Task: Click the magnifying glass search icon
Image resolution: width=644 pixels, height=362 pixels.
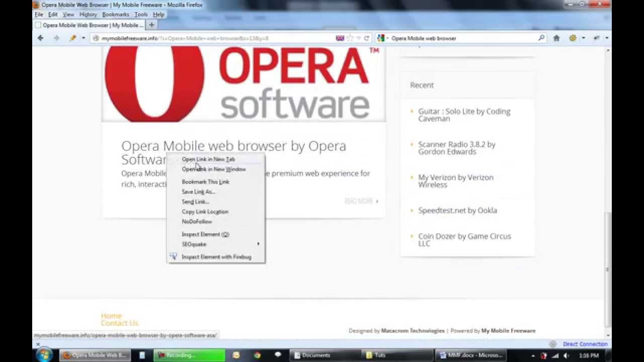Action: point(541,38)
